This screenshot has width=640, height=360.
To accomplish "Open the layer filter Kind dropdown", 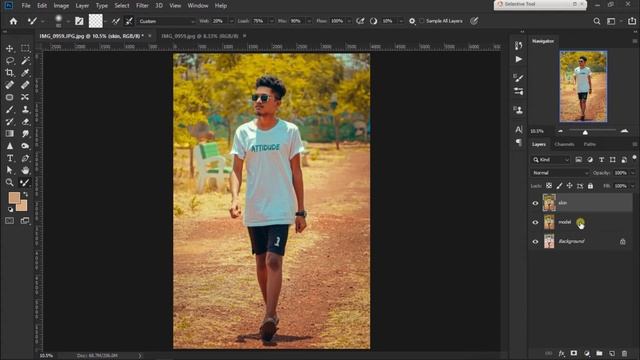I will tap(550, 160).
